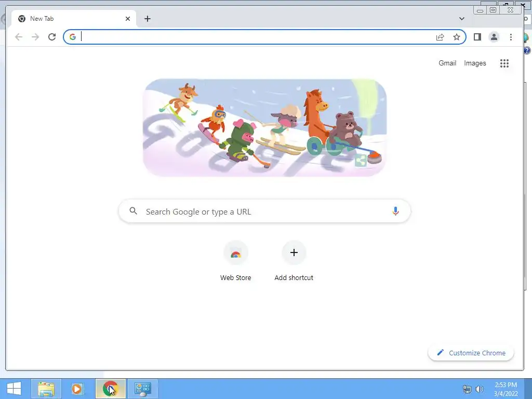This screenshot has width=532, height=399.
Task: Minimize the Chrome window
Action: 480,10
